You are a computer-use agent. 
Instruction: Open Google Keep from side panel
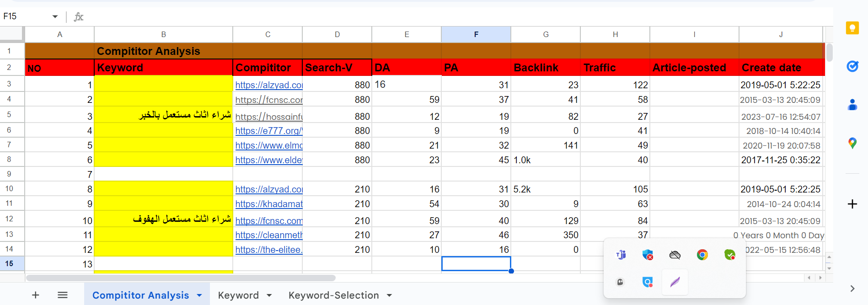852,28
